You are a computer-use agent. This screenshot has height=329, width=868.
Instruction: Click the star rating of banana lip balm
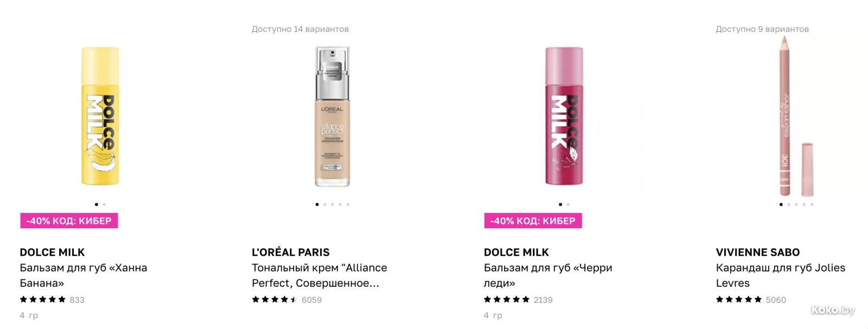click(42, 299)
